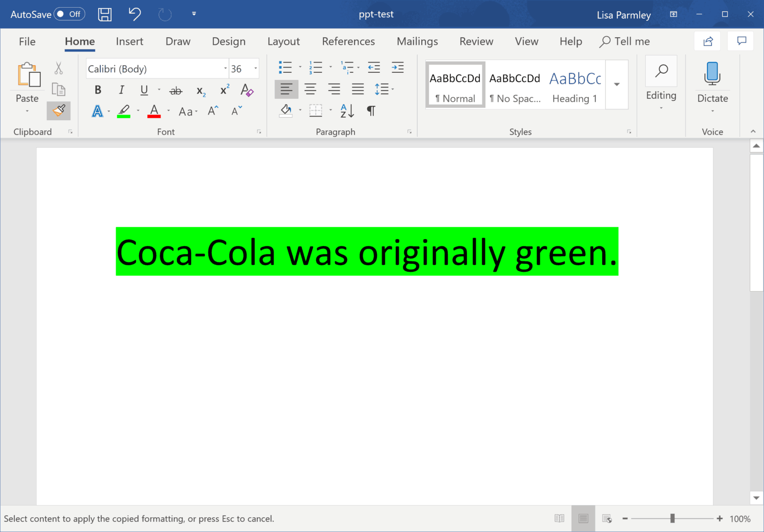Toggle Italic formatting
This screenshot has height=532, width=764.
tap(121, 90)
